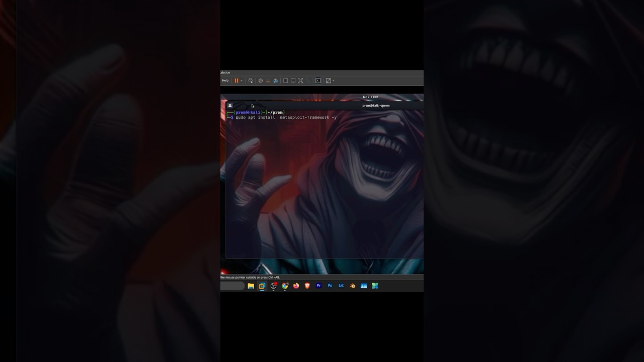644x362 pixels.
Task: Open Adobe Premiere Pro from taskbar
Action: click(x=318, y=286)
